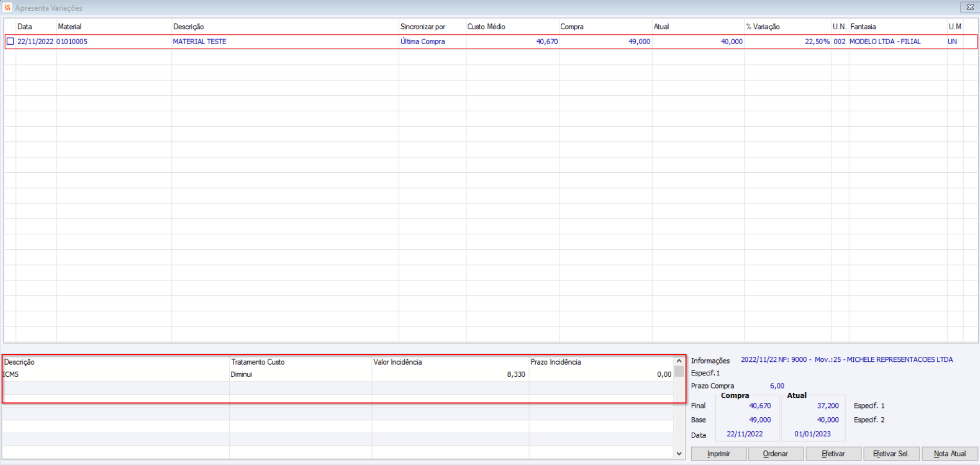The image size is (980, 465).
Task: Click the Efetivar button
Action: [x=833, y=454]
